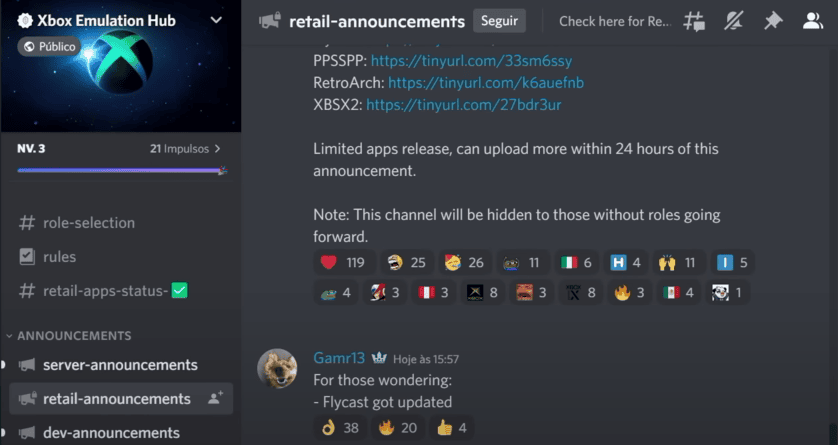Click the megaphone icon beside server-announcements

coord(27,365)
